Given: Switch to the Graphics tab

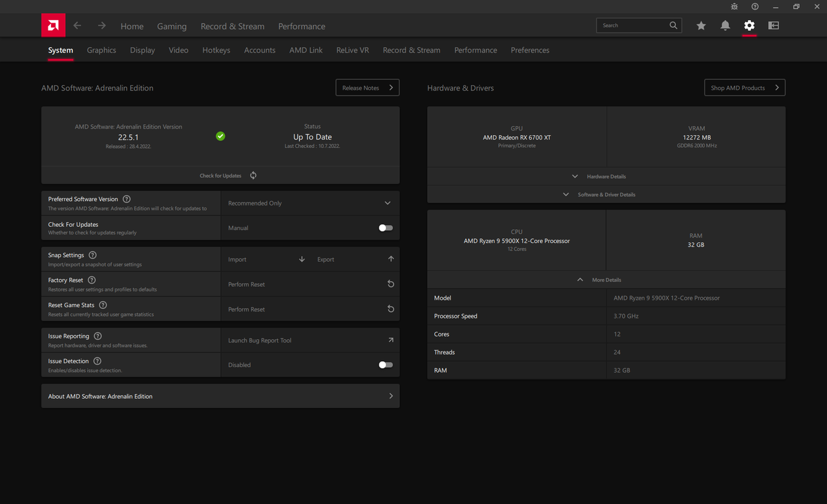Looking at the screenshot, I should pos(101,50).
